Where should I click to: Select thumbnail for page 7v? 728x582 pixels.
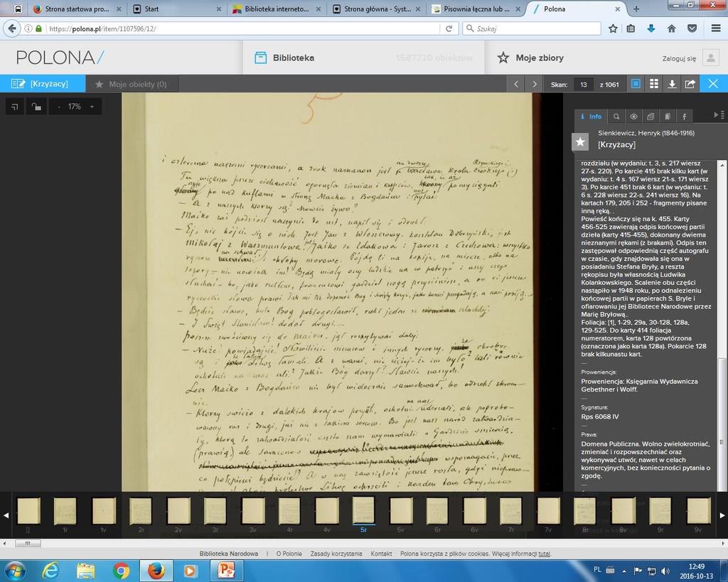pos(548,511)
